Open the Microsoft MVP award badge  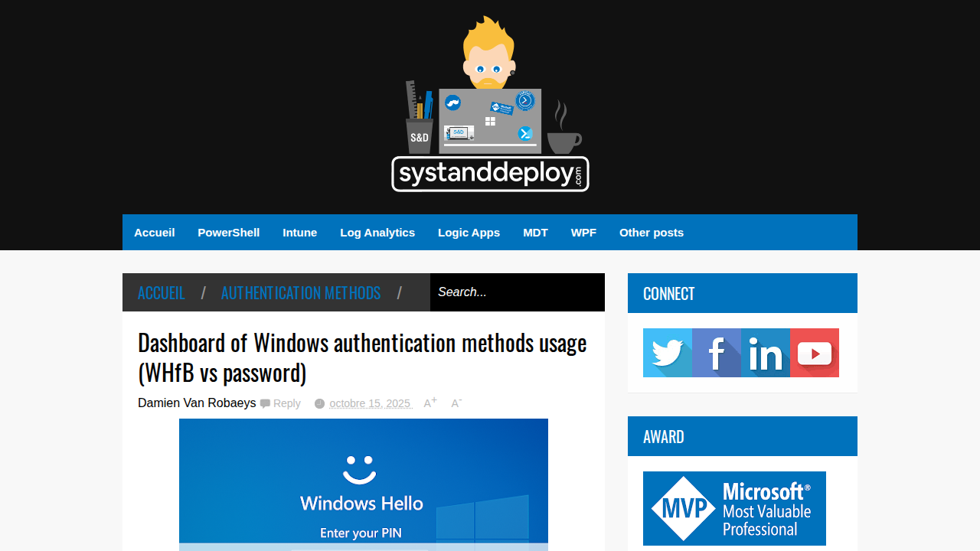point(734,508)
